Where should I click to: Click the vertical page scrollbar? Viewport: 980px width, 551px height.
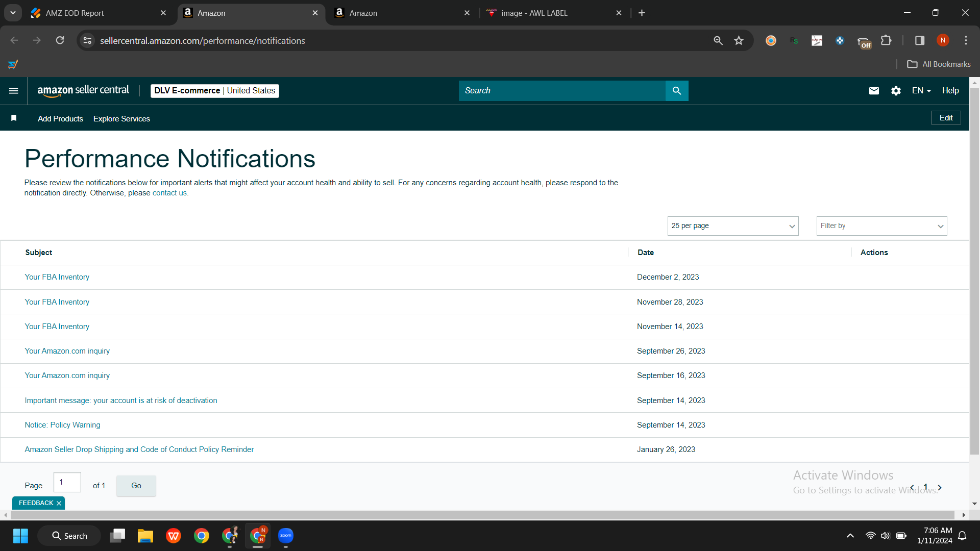point(974,270)
